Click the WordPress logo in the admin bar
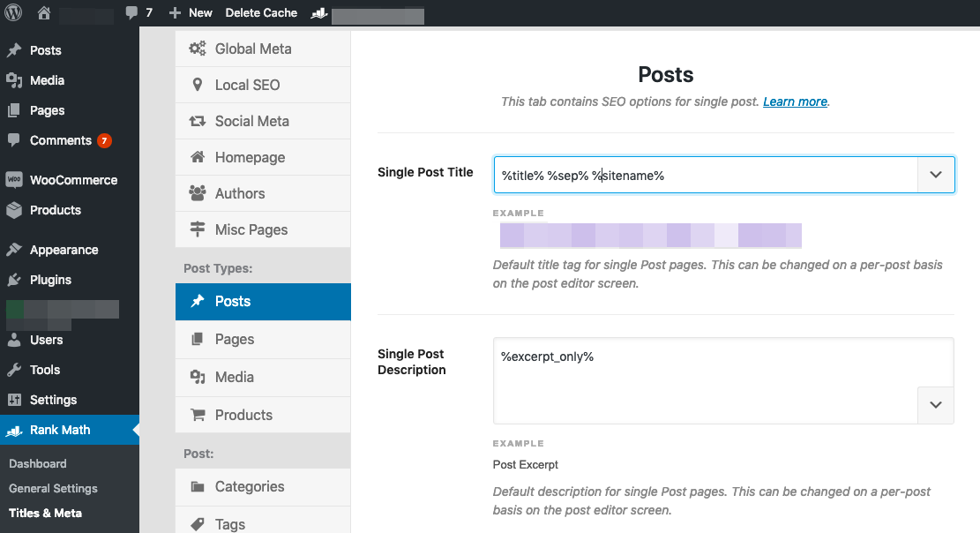The height and width of the screenshot is (533, 980). (13, 12)
